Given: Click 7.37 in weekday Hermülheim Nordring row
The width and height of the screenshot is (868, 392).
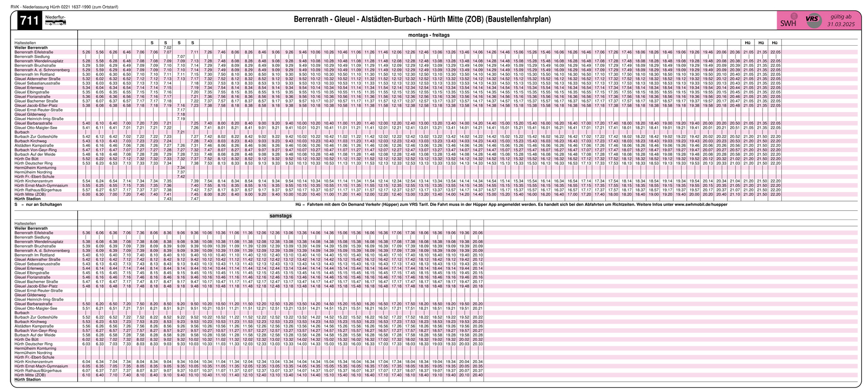Looking at the screenshot, I should coord(181,173).
